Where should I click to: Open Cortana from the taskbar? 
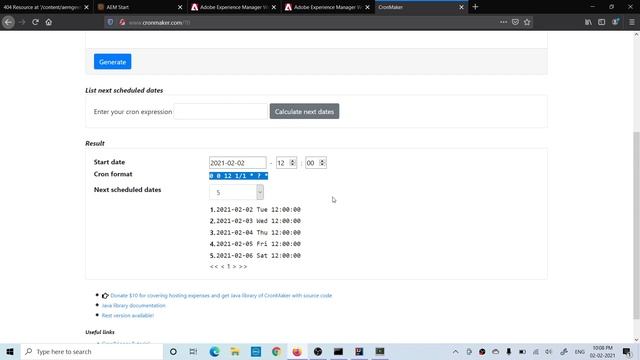pos(173,351)
